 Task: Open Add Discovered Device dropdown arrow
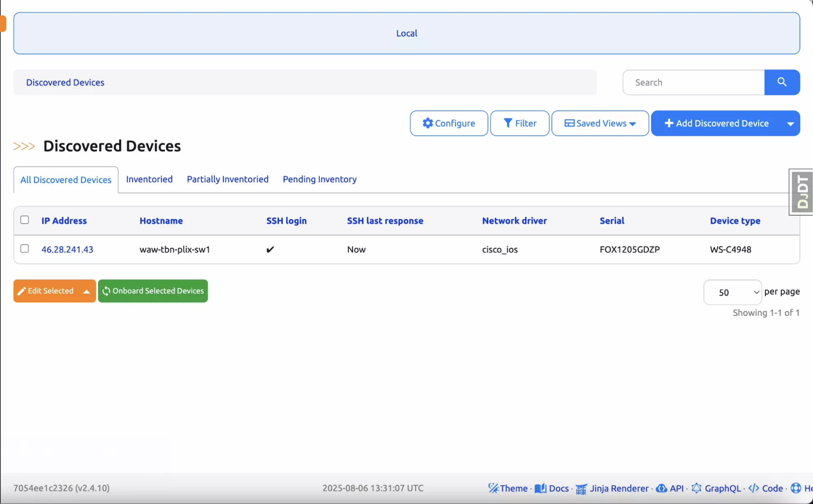(x=790, y=124)
